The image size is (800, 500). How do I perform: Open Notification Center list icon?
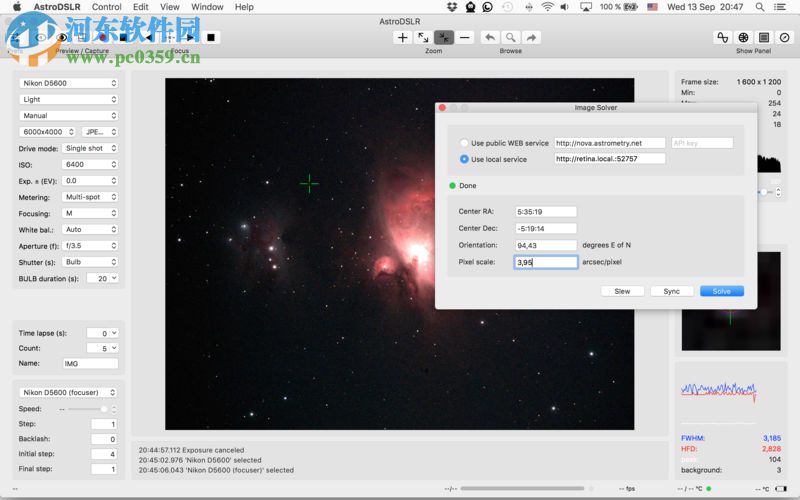(x=780, y=7)
